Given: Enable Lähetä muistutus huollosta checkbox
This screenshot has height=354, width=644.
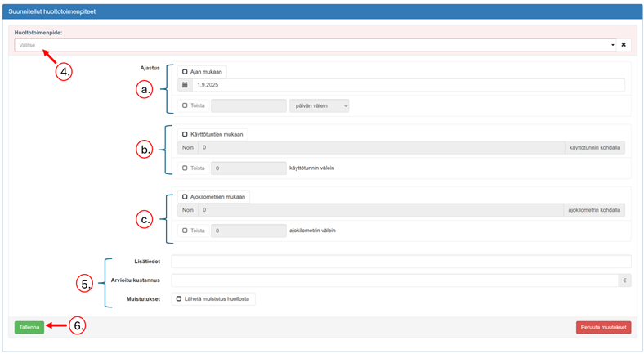Looking at the screenshot, I should click(179, 299).
